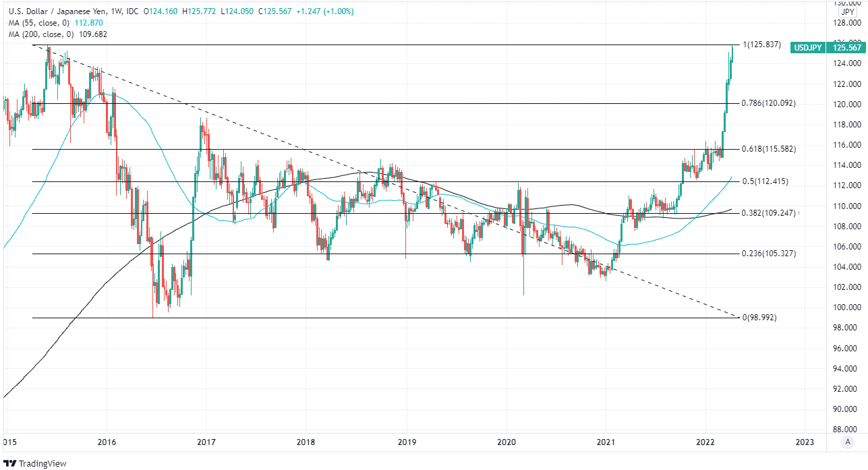Select the 0.236 (105.327) Fibonacci label
Viewport: 868px width, 470px height.
pos(769,254)
